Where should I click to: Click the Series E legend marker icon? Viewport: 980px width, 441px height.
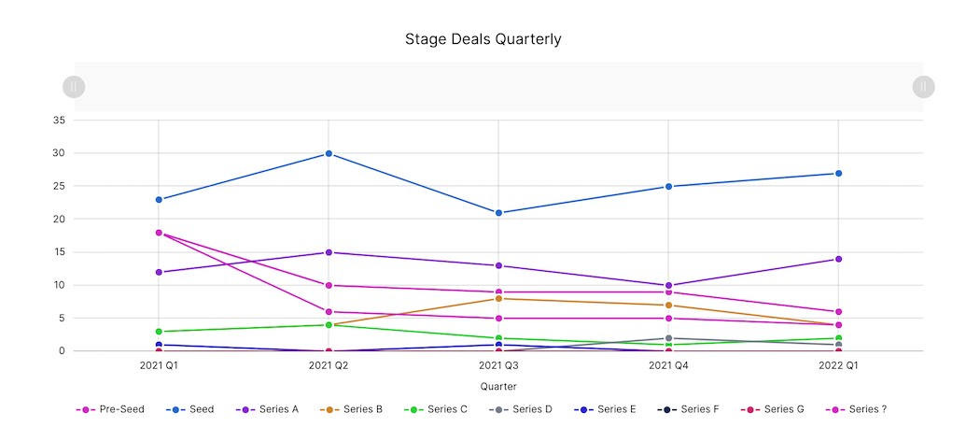click(583, 409)
